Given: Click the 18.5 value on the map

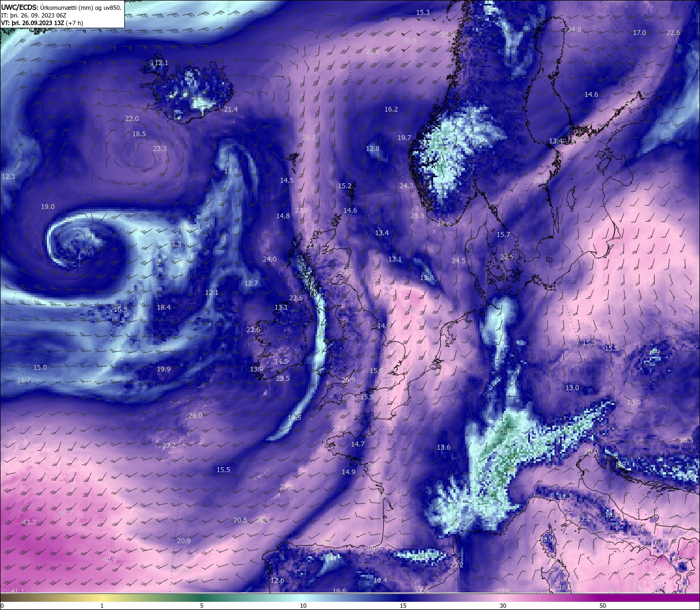Looking at the screenshot, I should [139, 134].
